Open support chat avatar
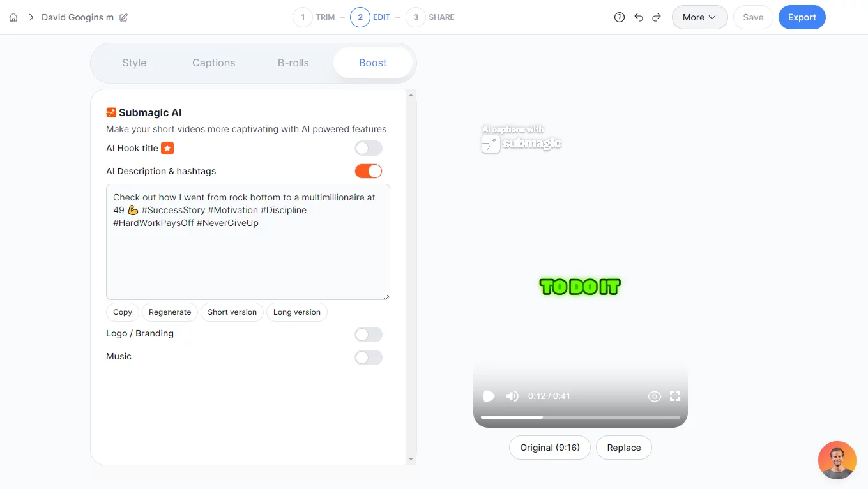The width and height of the screenshot is (868, 489). 837,460
